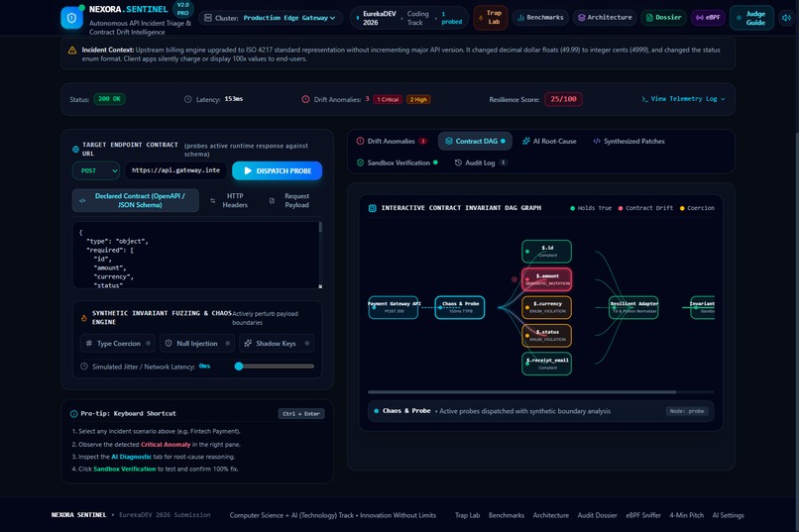
Task: Open 4-Min Pitch footer link
Action: [686, 515]
